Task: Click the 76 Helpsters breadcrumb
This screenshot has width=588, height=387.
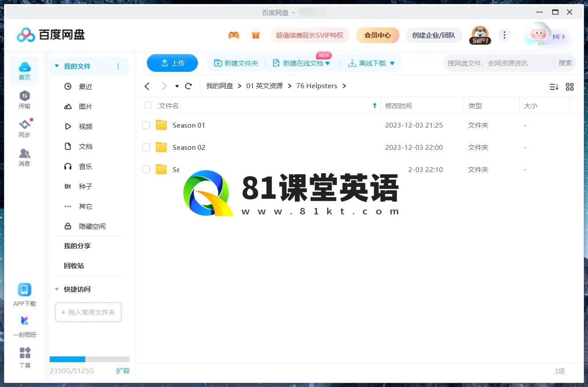Action: 317,86
